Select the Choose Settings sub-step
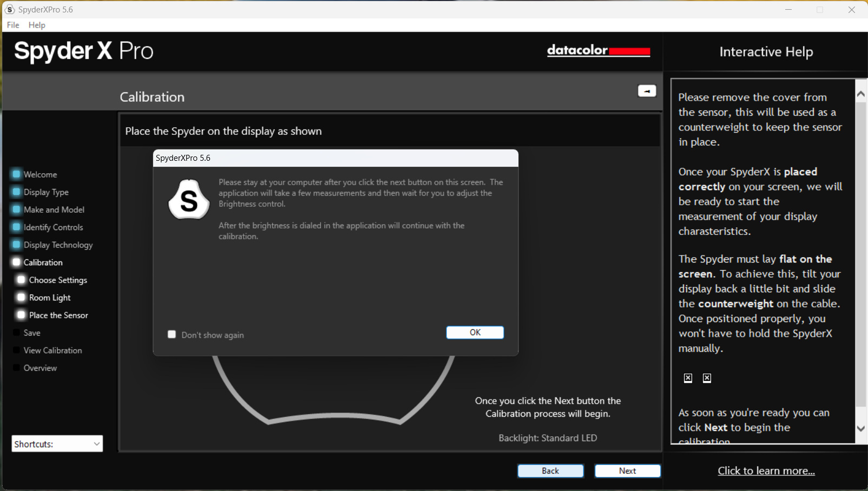Screen dimensions: 868x491 coord(58,280)
